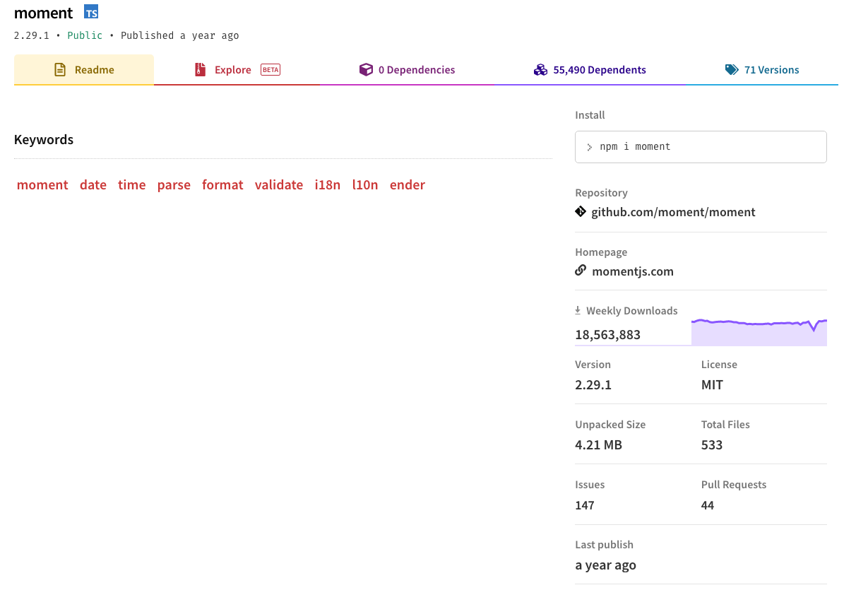
Task: View the 55,490 Dependents tab
Action: [x=590, y=70]
